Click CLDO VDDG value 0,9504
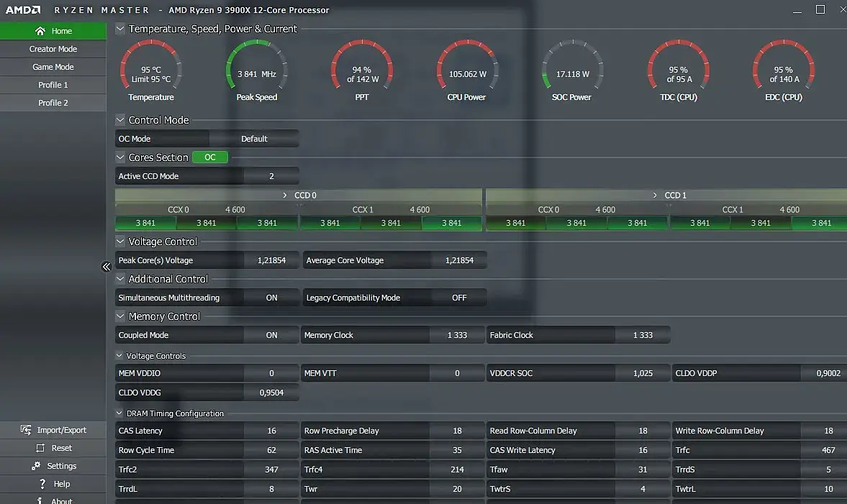The image size is (847, 504). coord(271,393)
